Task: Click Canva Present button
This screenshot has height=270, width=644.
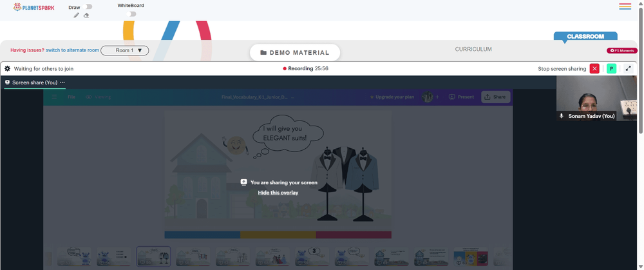Action: [x=461, y=97]
